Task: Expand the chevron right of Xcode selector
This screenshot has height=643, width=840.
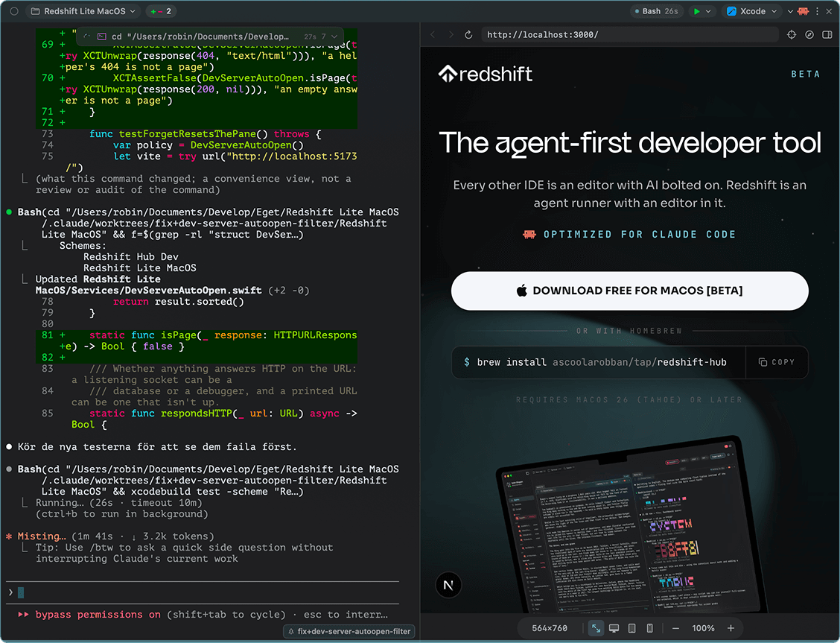Action: click(x=790, y=11)
